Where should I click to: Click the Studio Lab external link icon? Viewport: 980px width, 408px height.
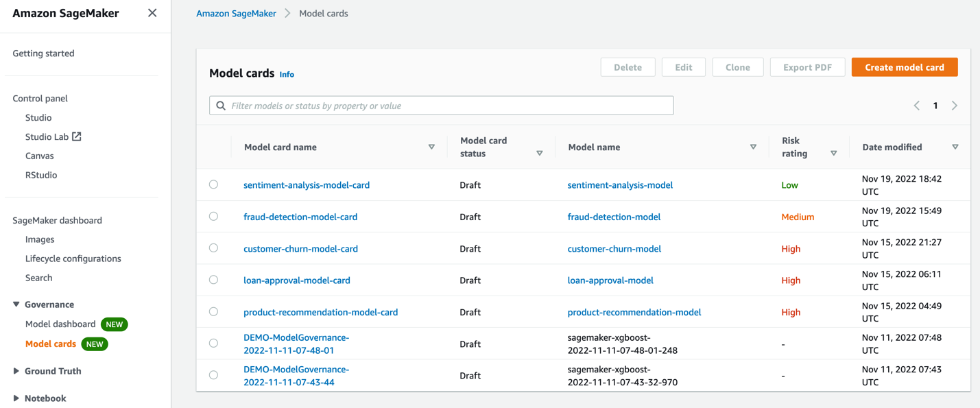77,136
